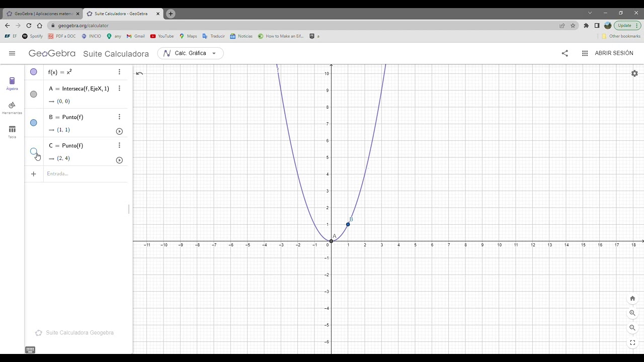
Task: Open the Maps bookmark
Action: [188, 36]
